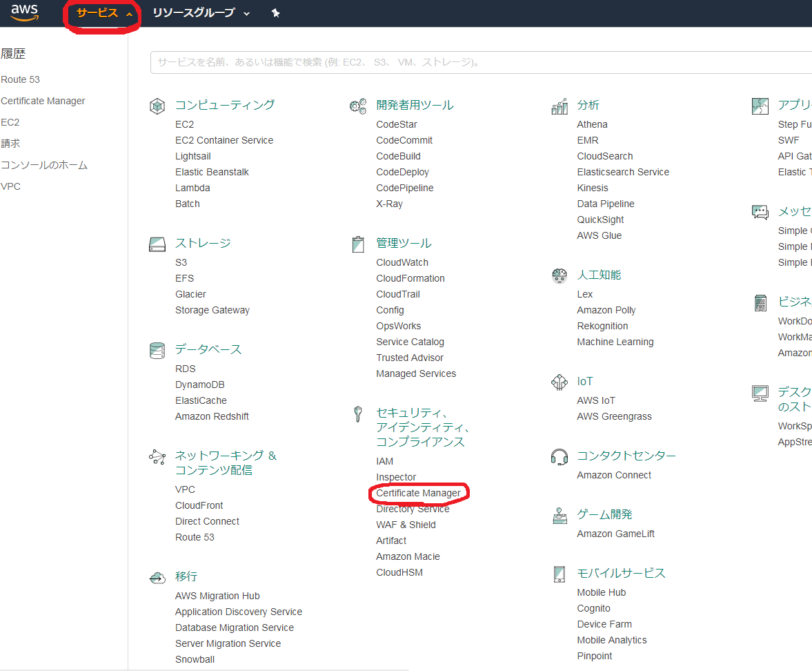Click the 移行 cloud icon
The height and width of the screenshot is (671, 812).
157,577
